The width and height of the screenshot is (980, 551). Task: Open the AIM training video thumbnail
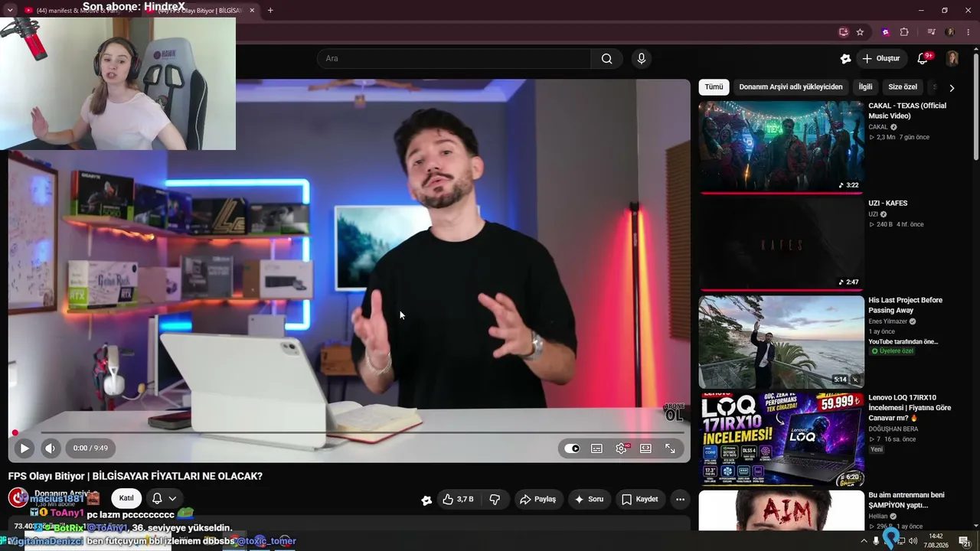point(781,510)
